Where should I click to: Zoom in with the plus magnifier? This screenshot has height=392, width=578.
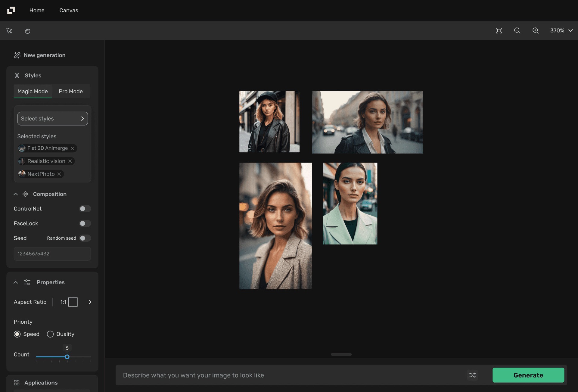pyautogui.click(x=536, y=30)
